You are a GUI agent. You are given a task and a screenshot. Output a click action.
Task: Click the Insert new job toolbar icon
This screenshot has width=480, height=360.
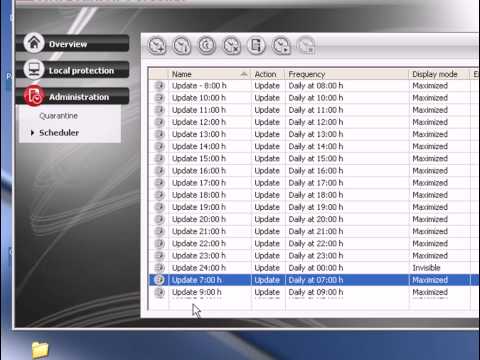pos(157,46)
